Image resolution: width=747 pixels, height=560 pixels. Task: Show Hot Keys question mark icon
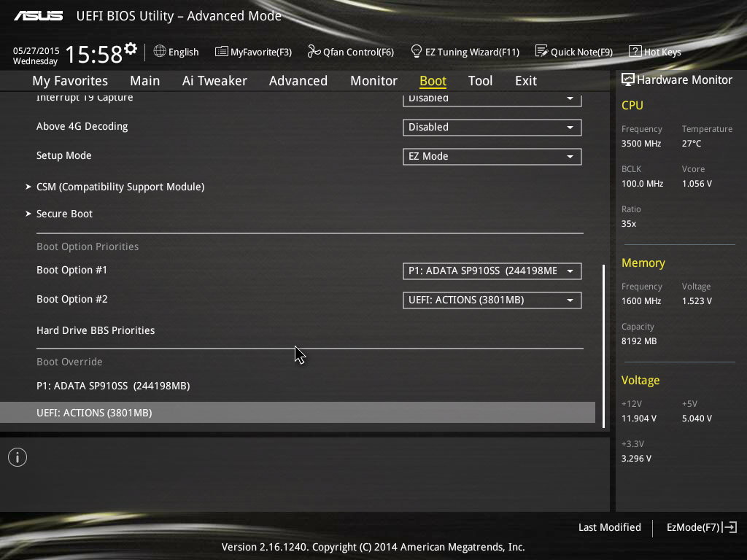635,51
